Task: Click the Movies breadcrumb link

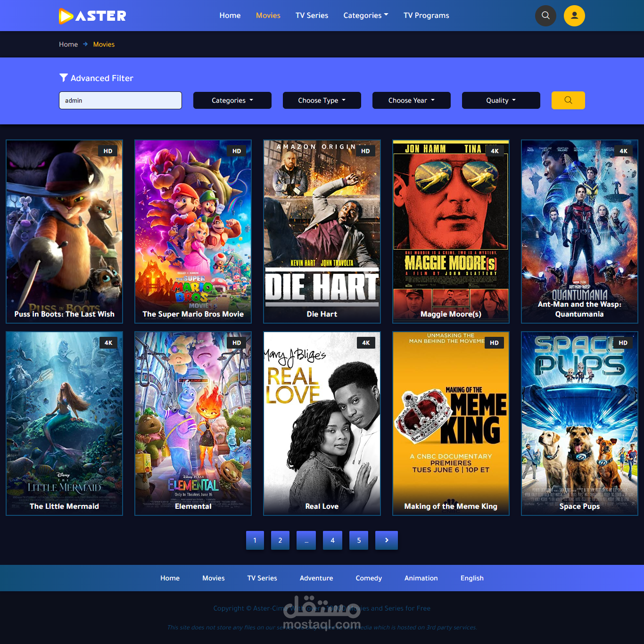Action: (104, 44)
